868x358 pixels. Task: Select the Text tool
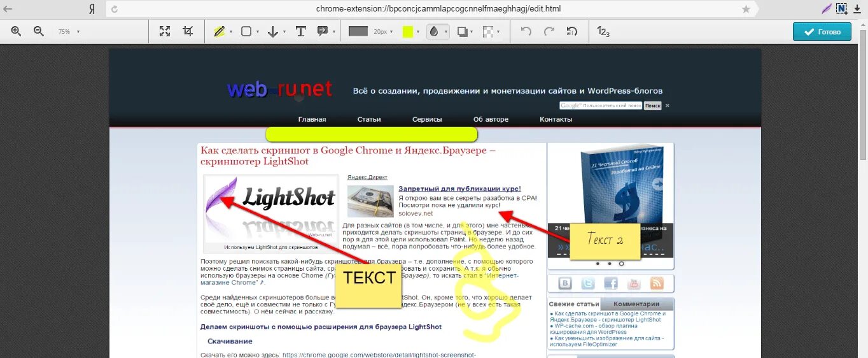[301, 31]
